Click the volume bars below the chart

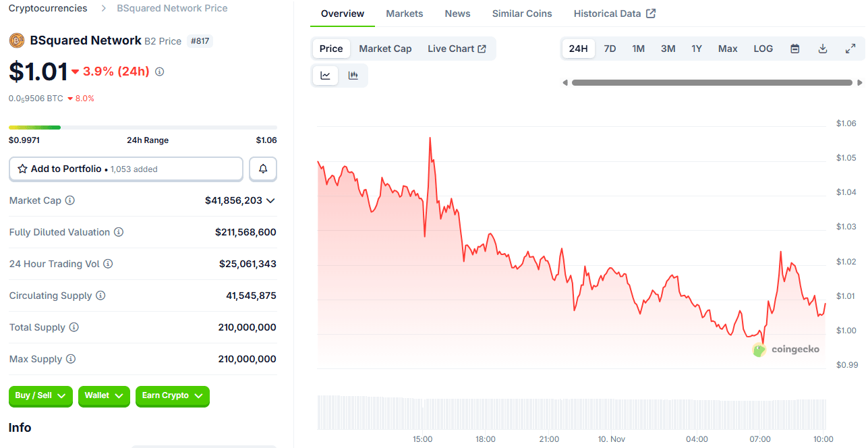(x=571, y=412)
